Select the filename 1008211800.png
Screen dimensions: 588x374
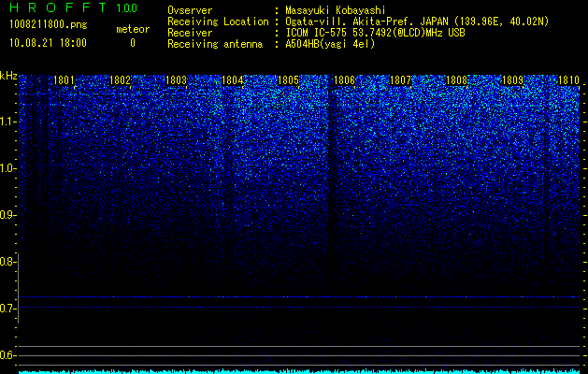tap(49, 24)
